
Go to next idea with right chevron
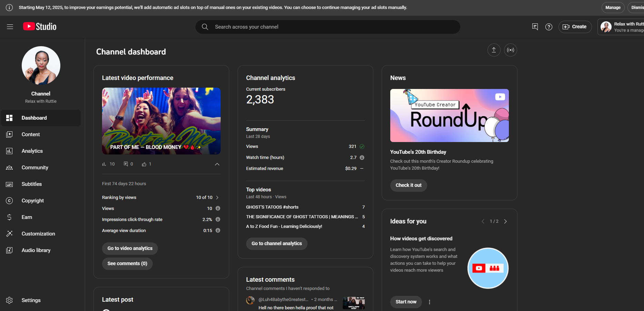[x=505, y=221]
